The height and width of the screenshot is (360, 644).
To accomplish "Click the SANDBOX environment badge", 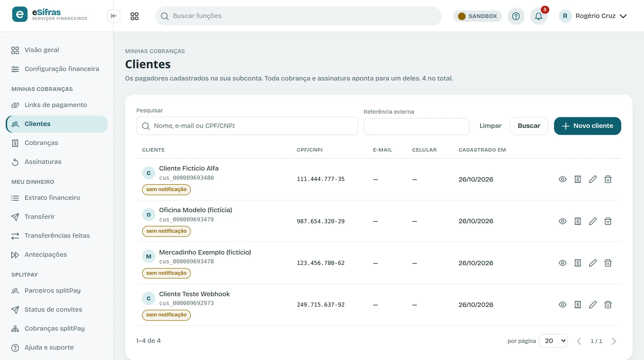I will pos(477,16).
